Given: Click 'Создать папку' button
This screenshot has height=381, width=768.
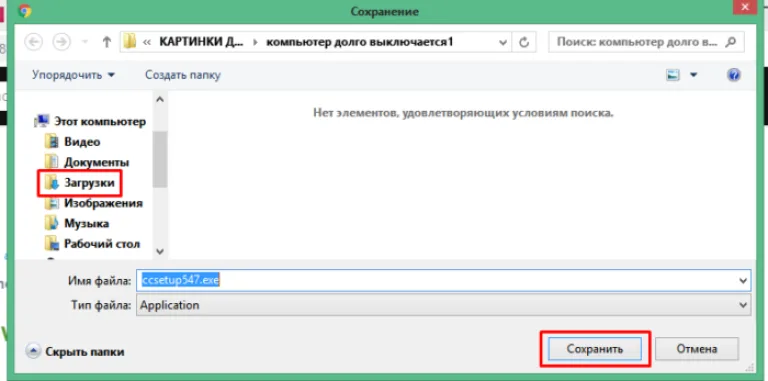Looking at the screenshot, I should click(183, 75).
